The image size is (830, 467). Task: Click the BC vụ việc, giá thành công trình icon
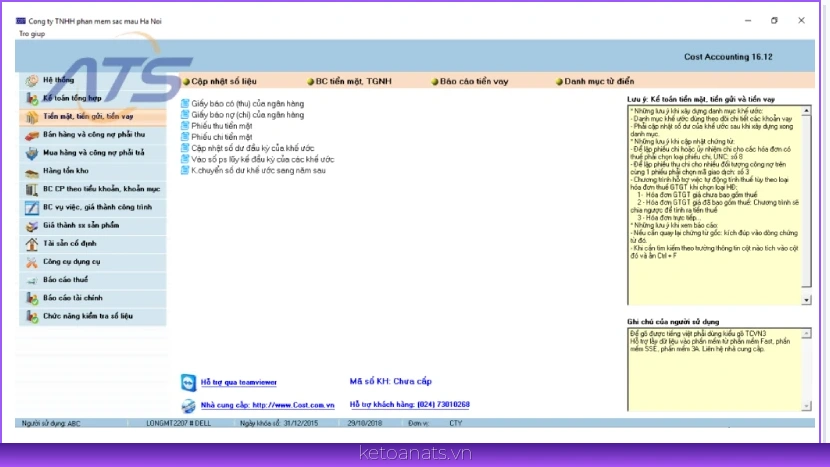pyautogui.click(x=32, y=208)
